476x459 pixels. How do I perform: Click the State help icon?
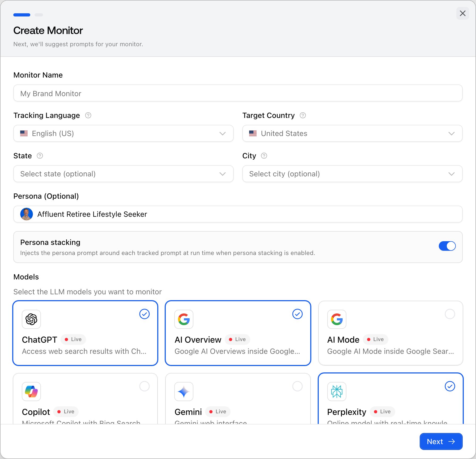click(x=40, y=156)
